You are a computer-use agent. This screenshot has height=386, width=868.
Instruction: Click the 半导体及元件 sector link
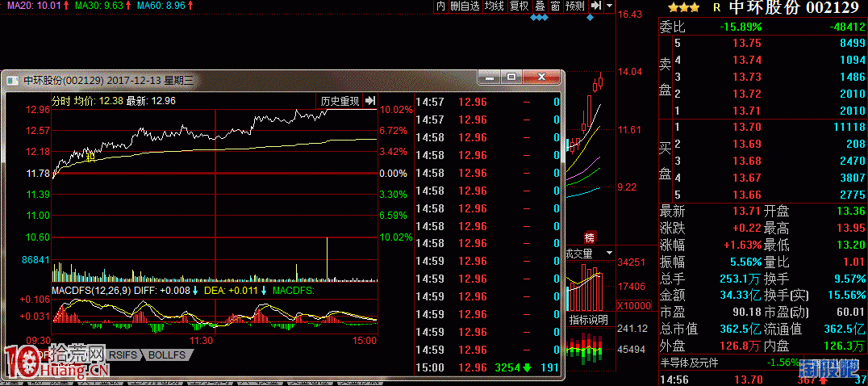tap(689, 363)
